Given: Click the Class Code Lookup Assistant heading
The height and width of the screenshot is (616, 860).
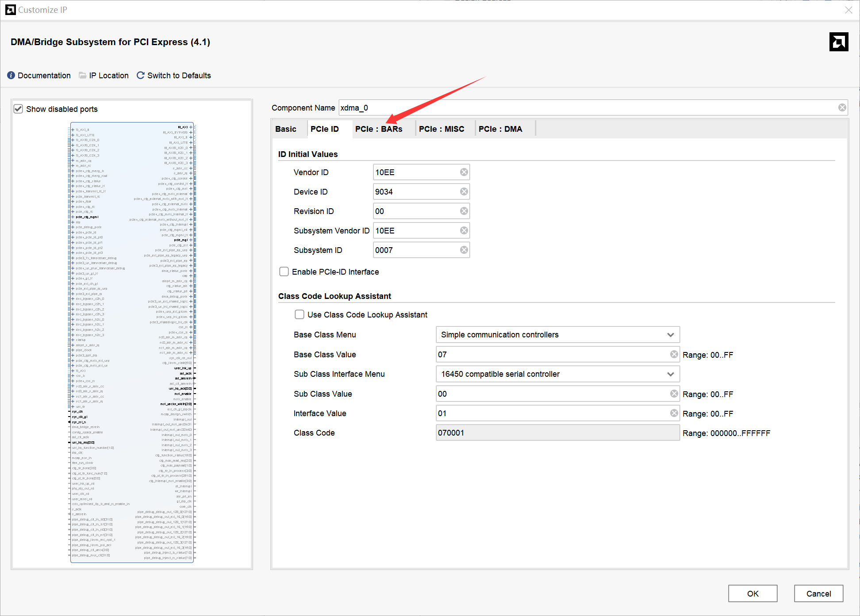Looking at the screenshot, I should 335,296.
